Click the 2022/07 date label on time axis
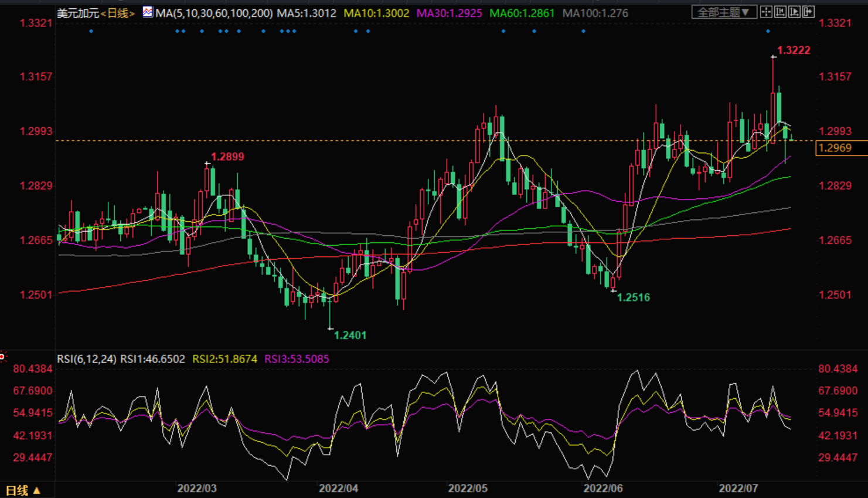 pos(738,489)
